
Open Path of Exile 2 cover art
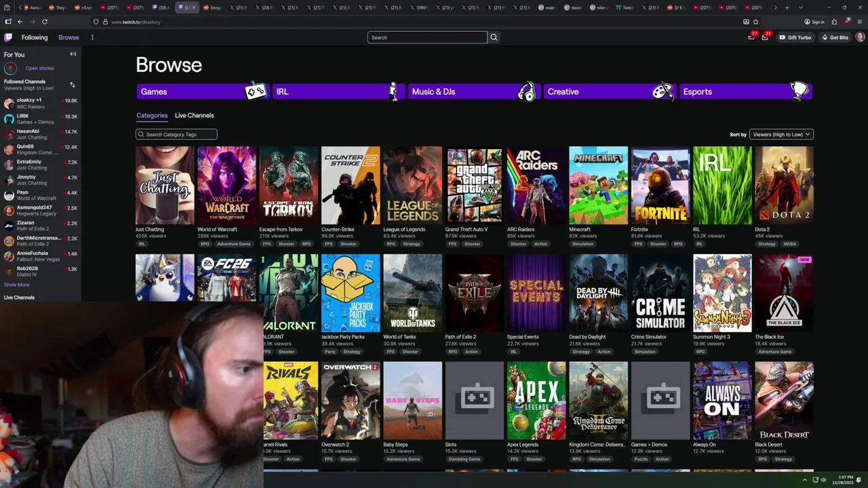coord(475,293)
